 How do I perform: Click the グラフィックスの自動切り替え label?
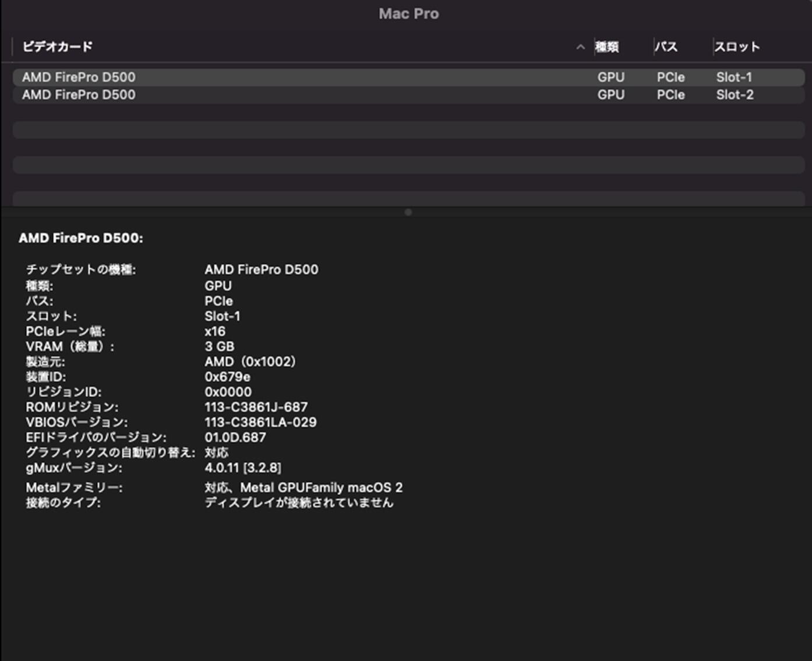coord(110,452)
